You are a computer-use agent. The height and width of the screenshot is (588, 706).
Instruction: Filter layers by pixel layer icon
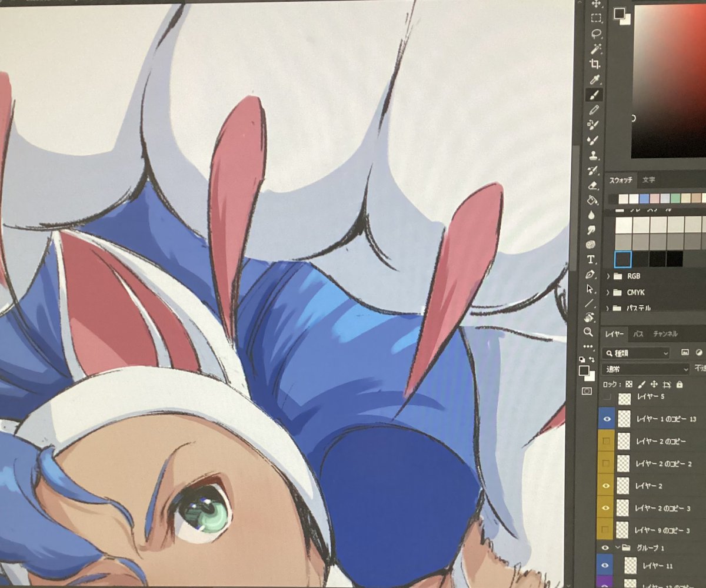(684, 352)
